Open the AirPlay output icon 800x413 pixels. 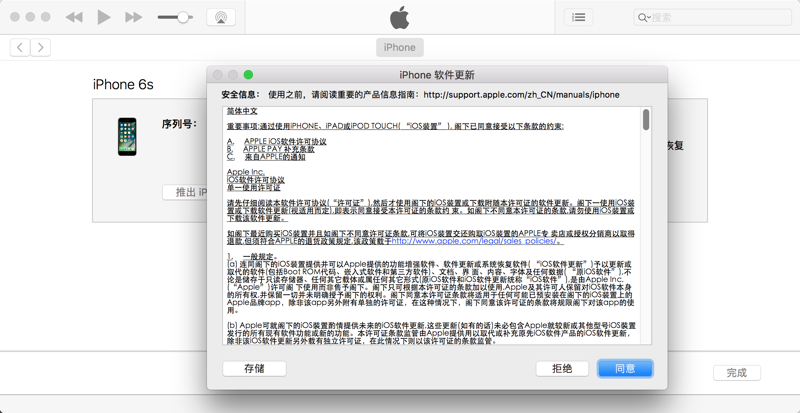[x=221, y=17]
